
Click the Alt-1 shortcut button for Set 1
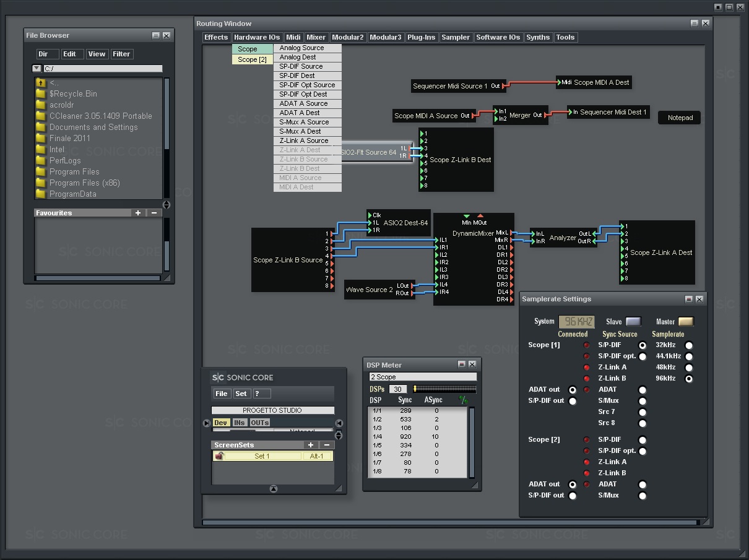(x=317, y=456)
